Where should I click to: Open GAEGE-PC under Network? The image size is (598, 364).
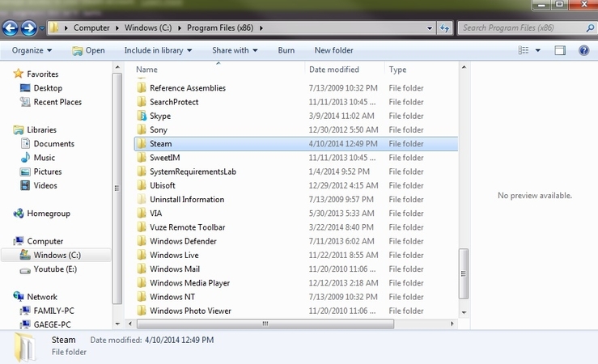(52, 324)
